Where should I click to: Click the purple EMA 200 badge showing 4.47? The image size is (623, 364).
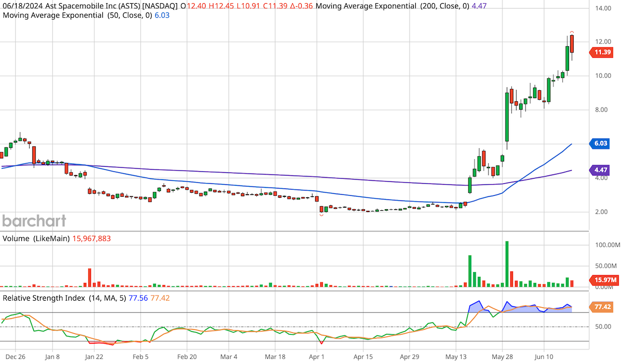point(600,170)
